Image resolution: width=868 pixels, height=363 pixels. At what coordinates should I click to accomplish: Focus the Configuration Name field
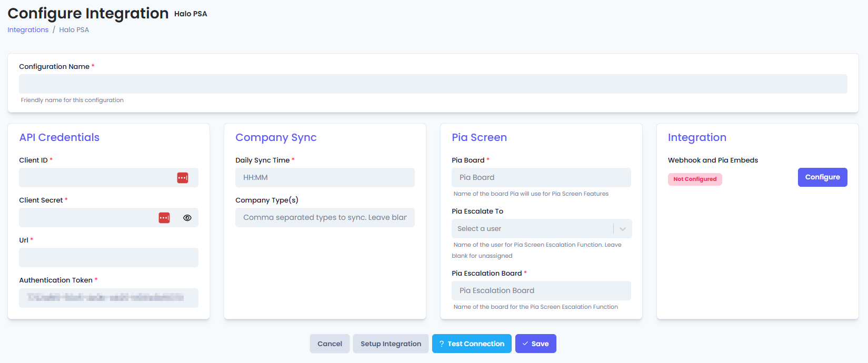pos(433,84)
